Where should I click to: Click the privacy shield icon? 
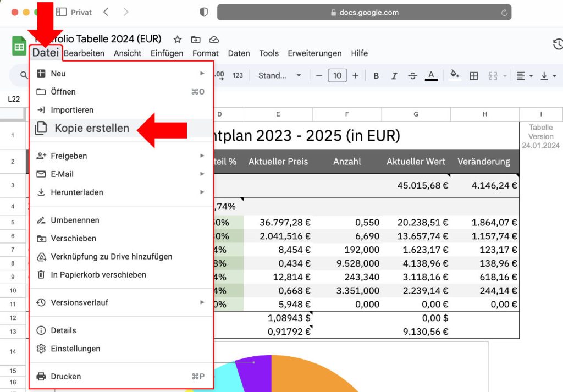point(203,12)
